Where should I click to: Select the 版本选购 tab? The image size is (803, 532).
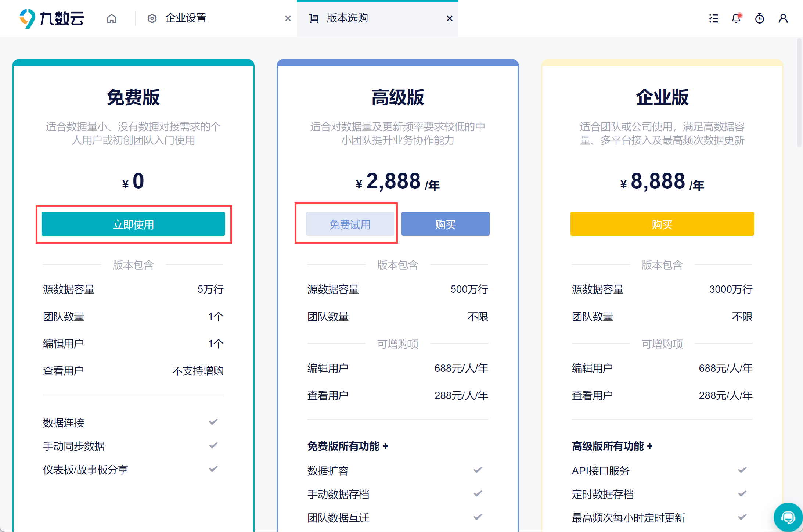[347, 18]
